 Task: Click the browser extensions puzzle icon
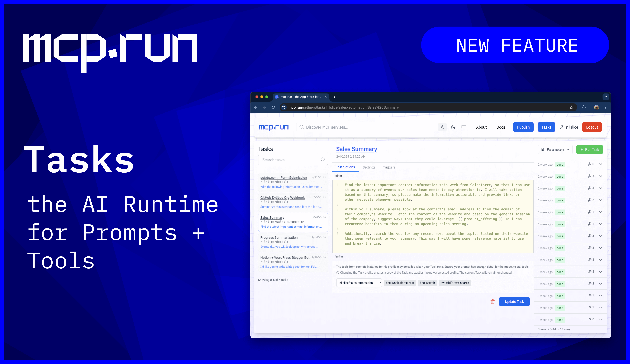584,107
